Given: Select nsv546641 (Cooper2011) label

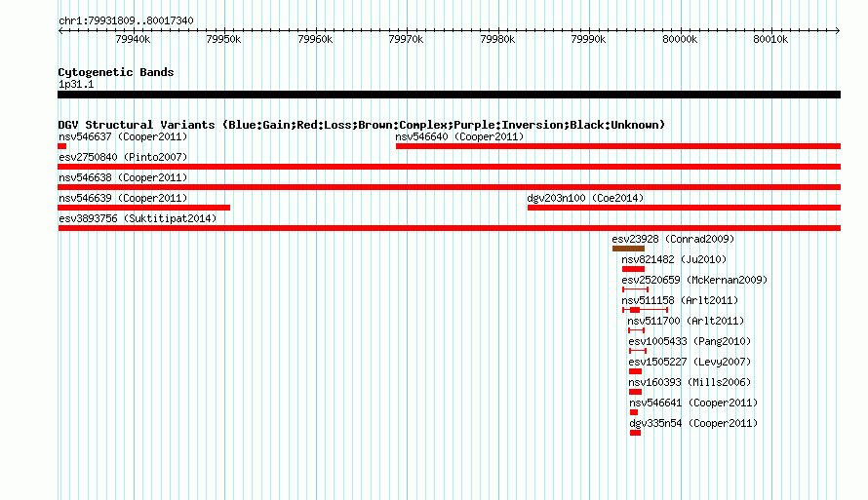Looking at the screenshot, I should tap(693, 403).
